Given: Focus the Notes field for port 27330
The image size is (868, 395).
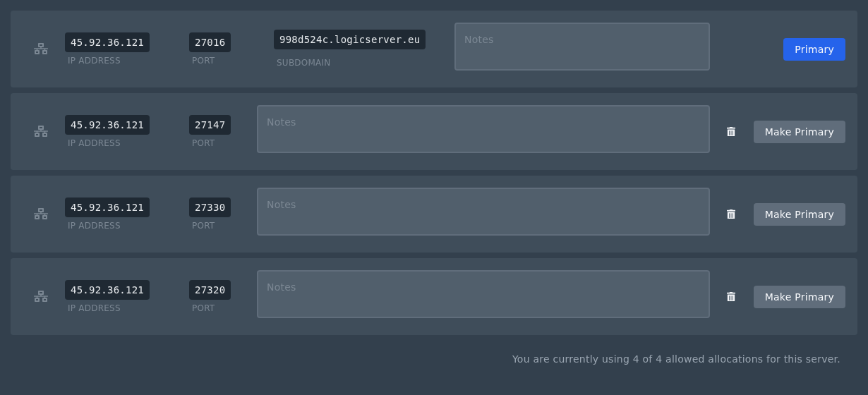Looking at the screenshot, I should click(x=483, y=212).
